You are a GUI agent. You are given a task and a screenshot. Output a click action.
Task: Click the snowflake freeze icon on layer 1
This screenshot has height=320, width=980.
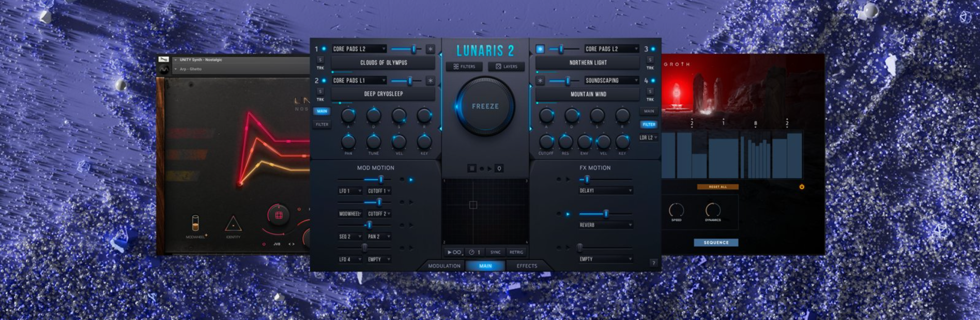430,49
